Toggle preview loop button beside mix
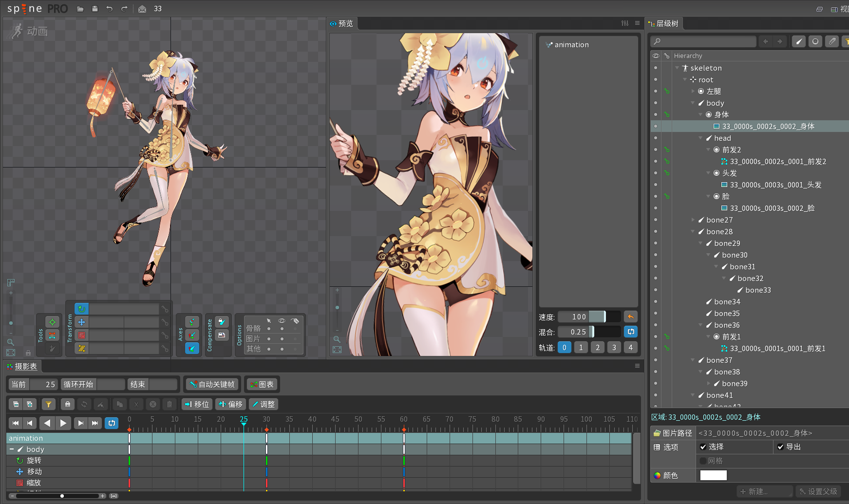This screenshot has height=504, width=849. tap(631, 332)
